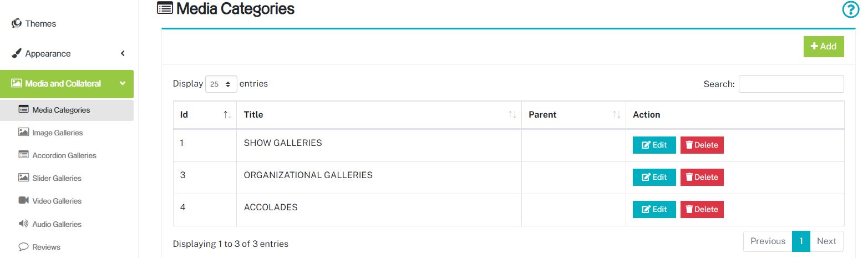This screenshot has height=258, width=868.
Task: Click the Themes palette icon
Action: point(16,23)
